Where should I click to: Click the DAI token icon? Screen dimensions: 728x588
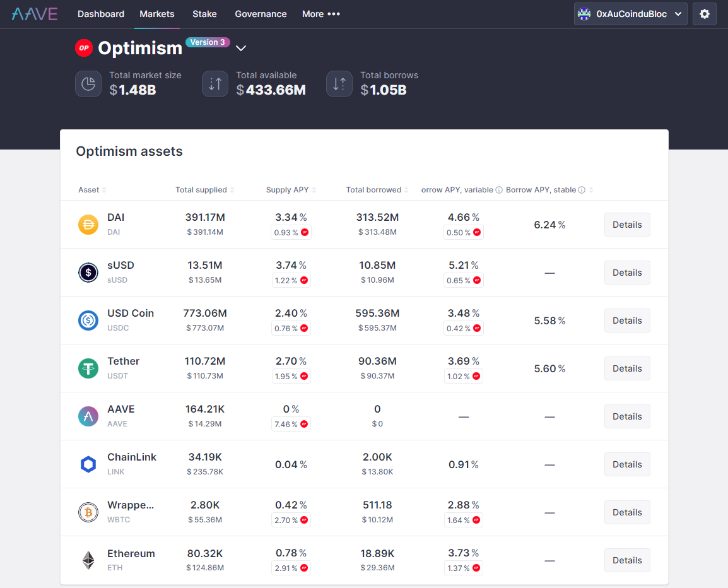88,225
